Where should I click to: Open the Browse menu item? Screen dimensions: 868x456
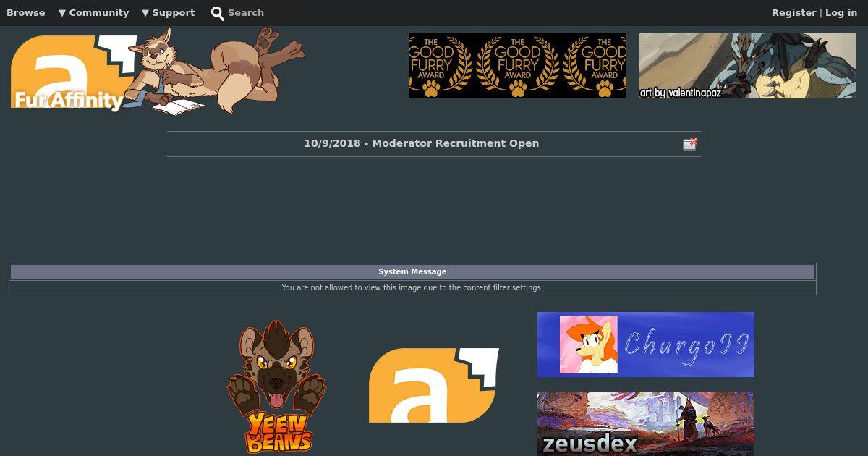pos(26,12)
